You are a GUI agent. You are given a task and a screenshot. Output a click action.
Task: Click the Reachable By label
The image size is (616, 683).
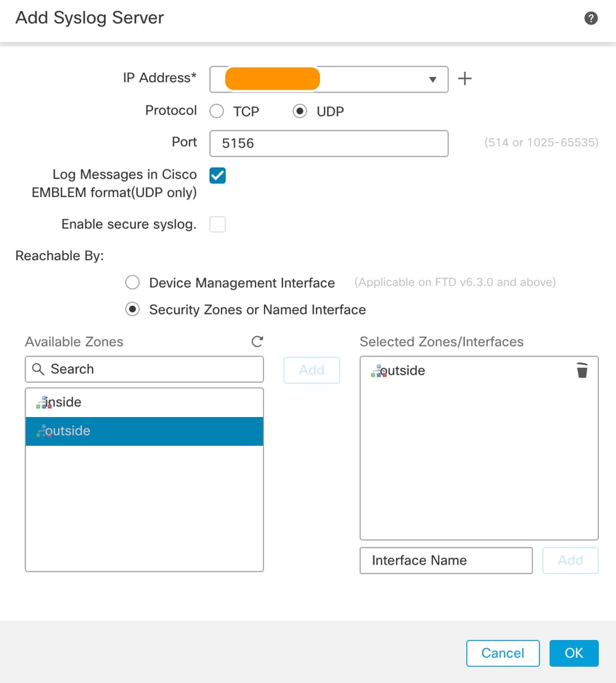(x=59, y=256)
